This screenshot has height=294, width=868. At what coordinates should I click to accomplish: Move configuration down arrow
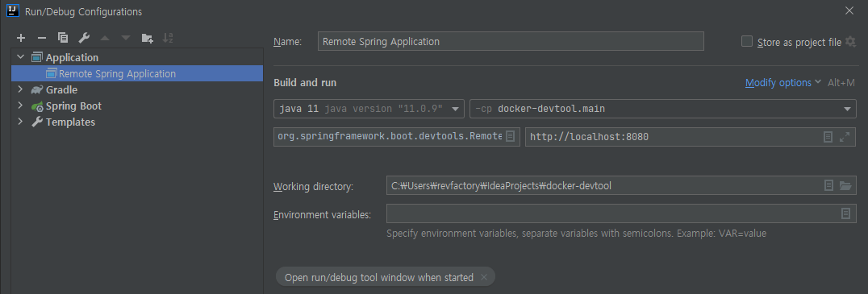coord(126,38)
